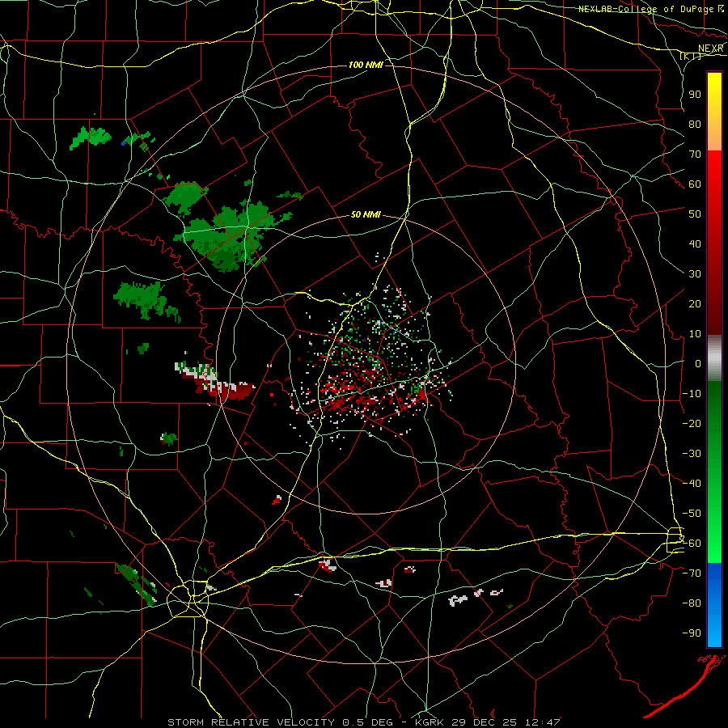
Task: Click the -90 velocity scale label
Action: pyautogui.click(x=692, y=633)
